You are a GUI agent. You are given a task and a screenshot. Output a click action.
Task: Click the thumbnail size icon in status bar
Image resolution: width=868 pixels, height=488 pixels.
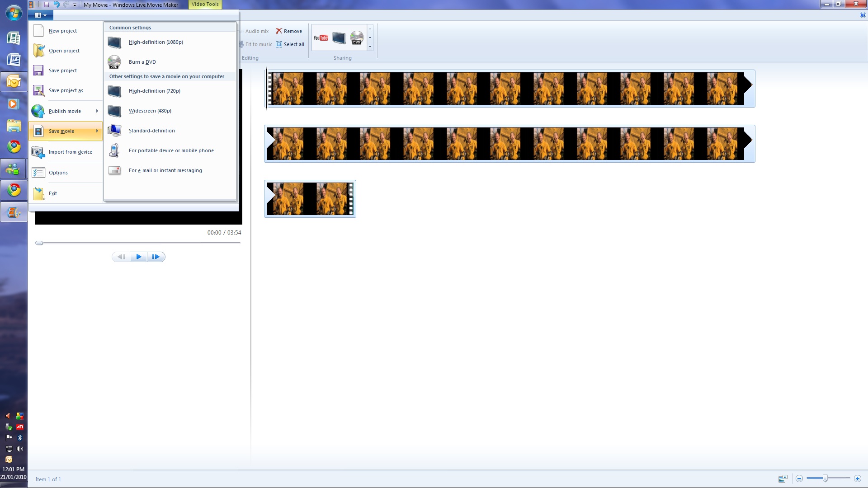783,479
